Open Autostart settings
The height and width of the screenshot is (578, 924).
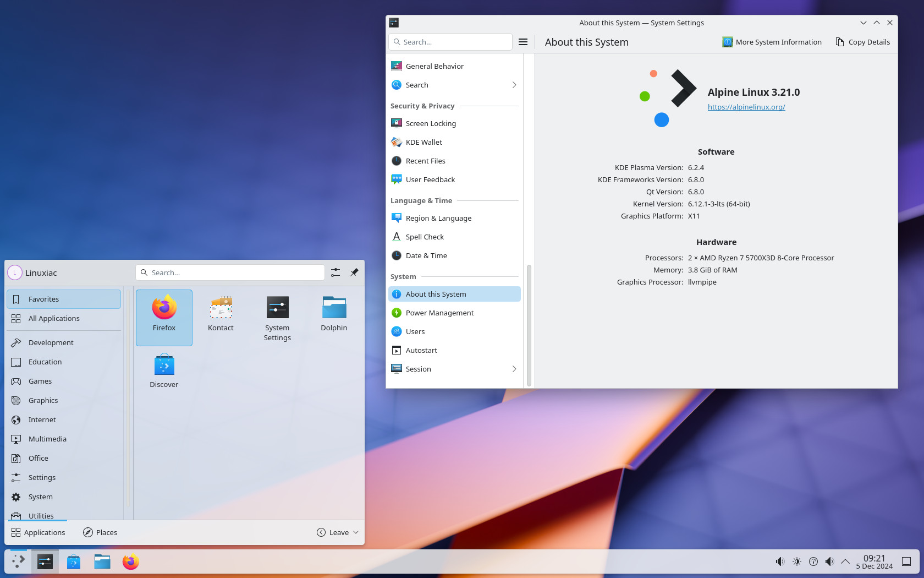[x=454, y=350]
